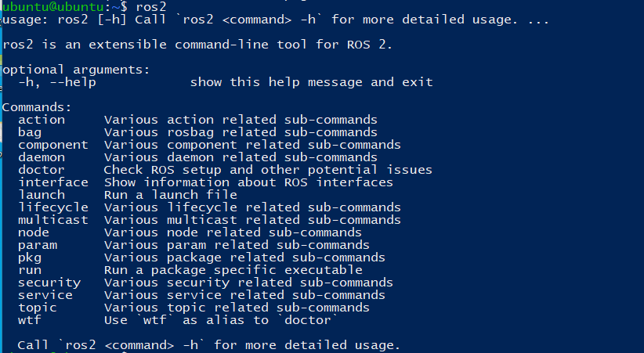The width and height of the screenshot is (644, 353).
Task: Select the 'component' command entry
Action: click(x=52, y=145)
